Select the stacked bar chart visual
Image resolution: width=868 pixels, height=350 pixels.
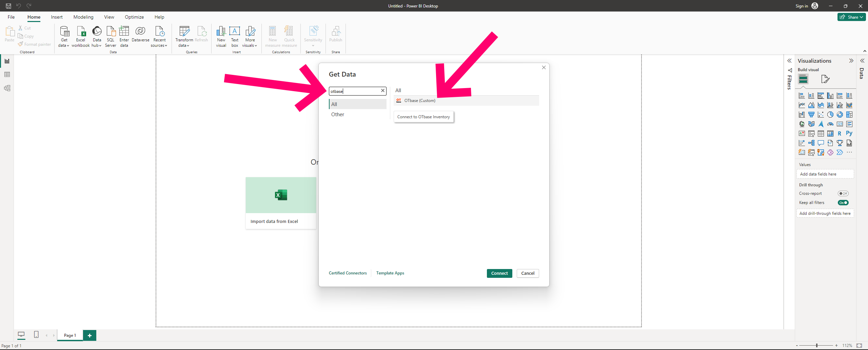[x=802, y=96]
